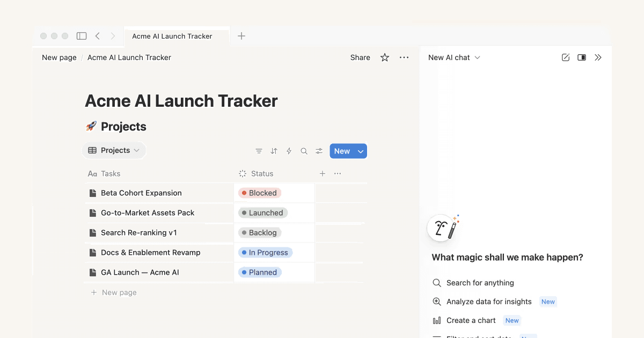Start new AI chat compose icon
Image resolution: width=644 pixels, height=338 pixels.
tap(565, 57)
